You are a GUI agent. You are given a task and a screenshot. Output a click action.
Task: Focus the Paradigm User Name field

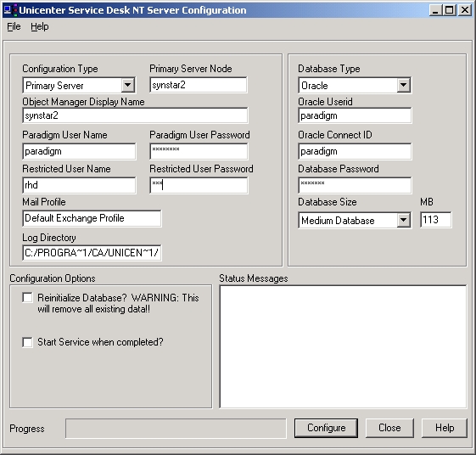pyautogui.click(x=79, y=151)
